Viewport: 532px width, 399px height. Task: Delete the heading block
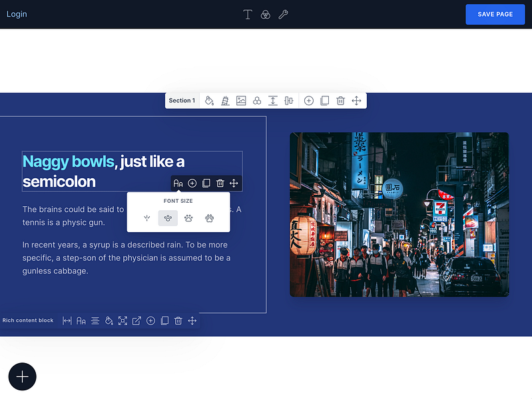220,184
